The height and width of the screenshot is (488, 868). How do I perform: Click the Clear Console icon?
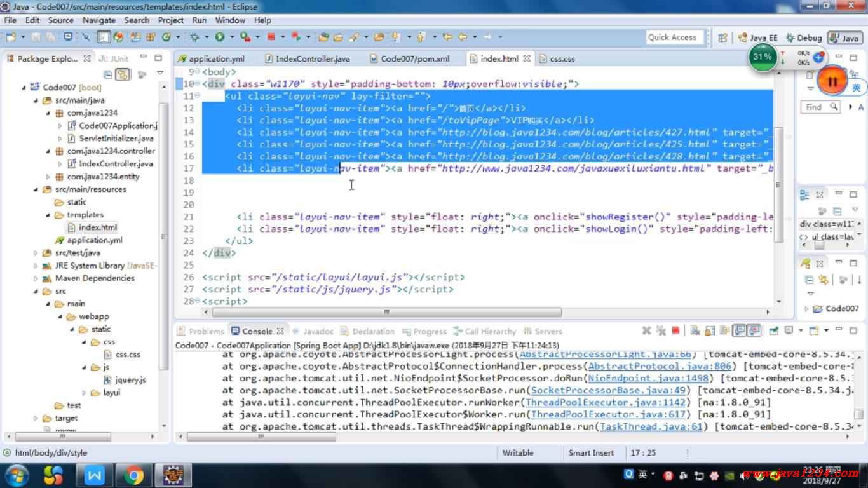pyautogui.click(x=695, y=330)
